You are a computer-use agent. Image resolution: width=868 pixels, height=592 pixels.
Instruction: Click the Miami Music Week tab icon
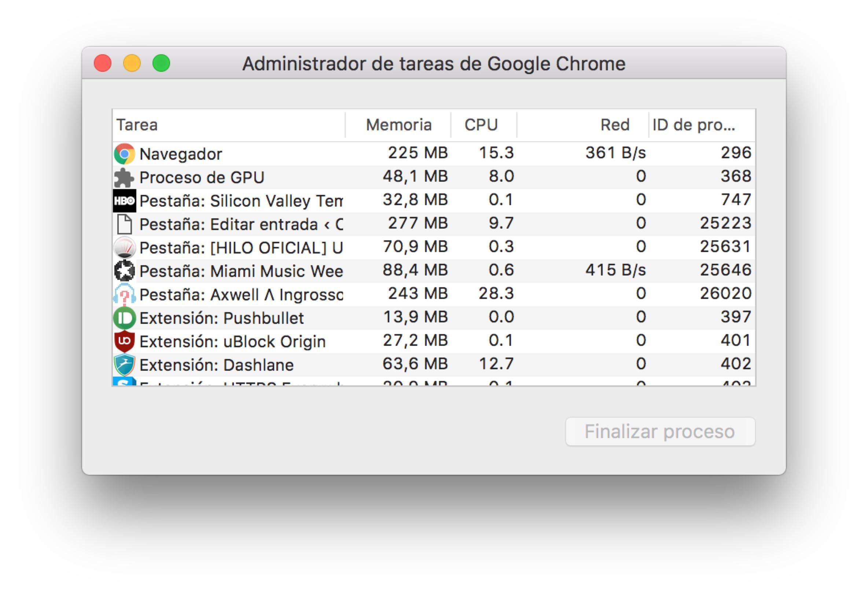124,271
